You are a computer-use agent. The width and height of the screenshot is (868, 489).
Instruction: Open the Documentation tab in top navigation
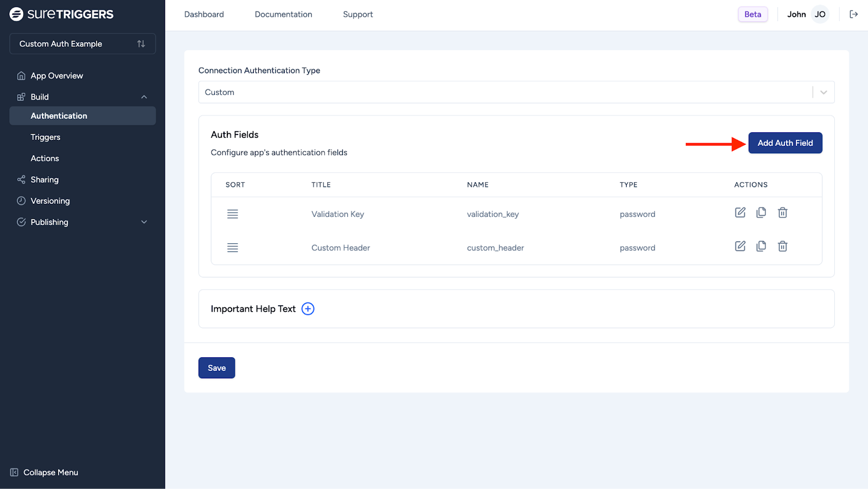283,15
